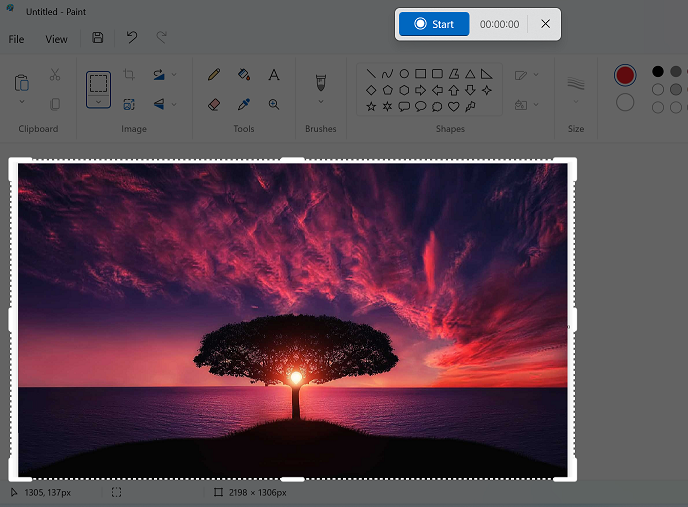
Task: Expand the Selection tool dropdown
Action: (98, 101)
